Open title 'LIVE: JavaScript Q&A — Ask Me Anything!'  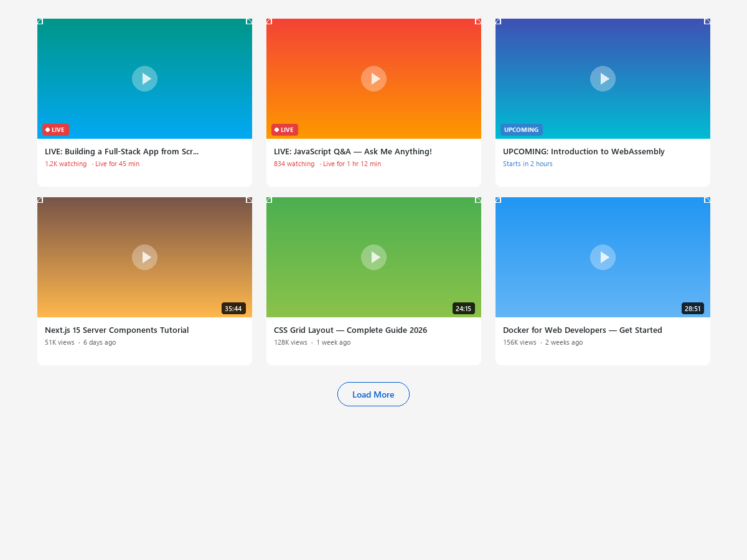click(x=353, y=151)
